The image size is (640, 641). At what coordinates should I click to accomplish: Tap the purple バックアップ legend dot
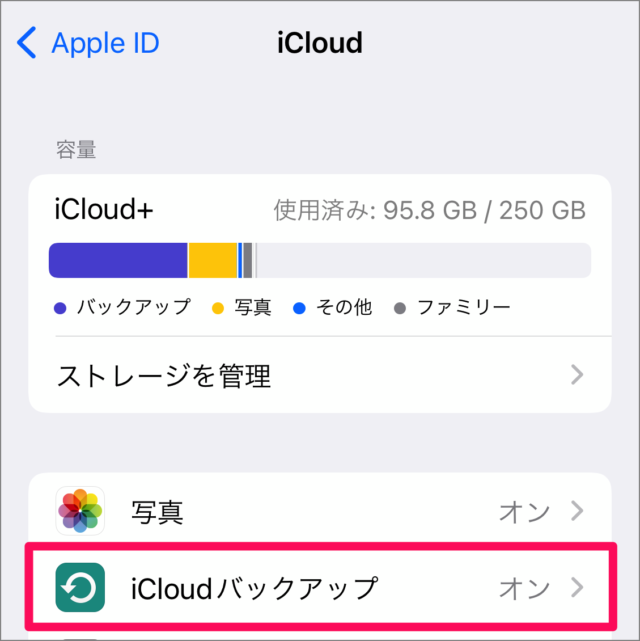[x=60, y=308]
